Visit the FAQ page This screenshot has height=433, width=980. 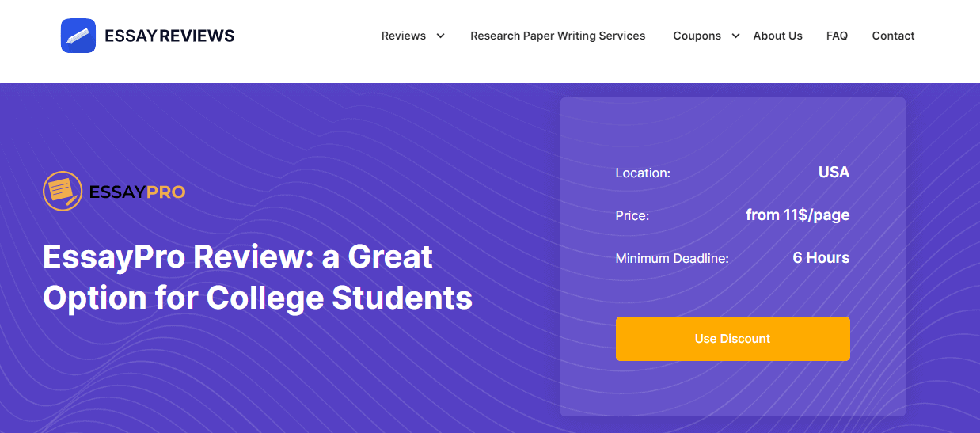[x=838, y=36]
